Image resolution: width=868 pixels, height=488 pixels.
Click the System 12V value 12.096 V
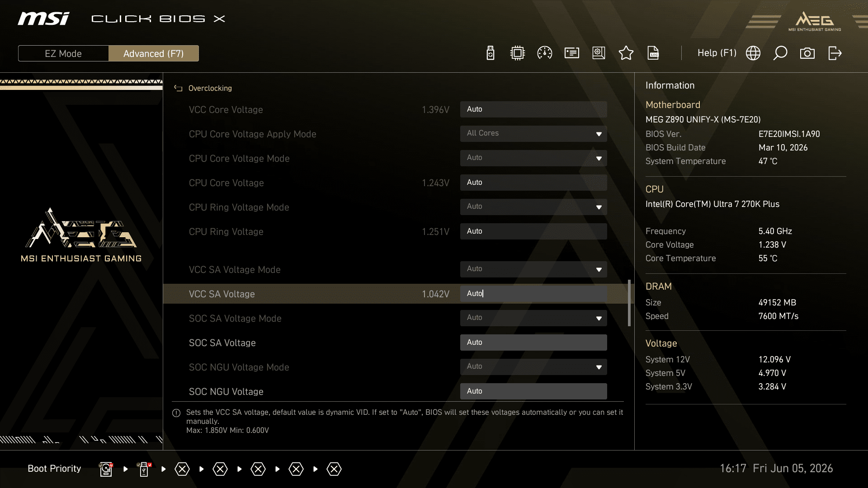pos(774,360)
